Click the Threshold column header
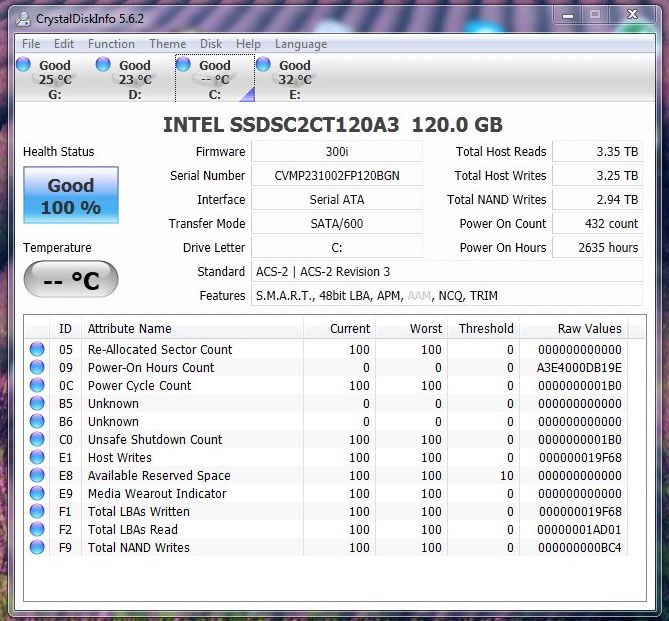The image size is (669, 621). pyautogui.click(x=484, y=328)
